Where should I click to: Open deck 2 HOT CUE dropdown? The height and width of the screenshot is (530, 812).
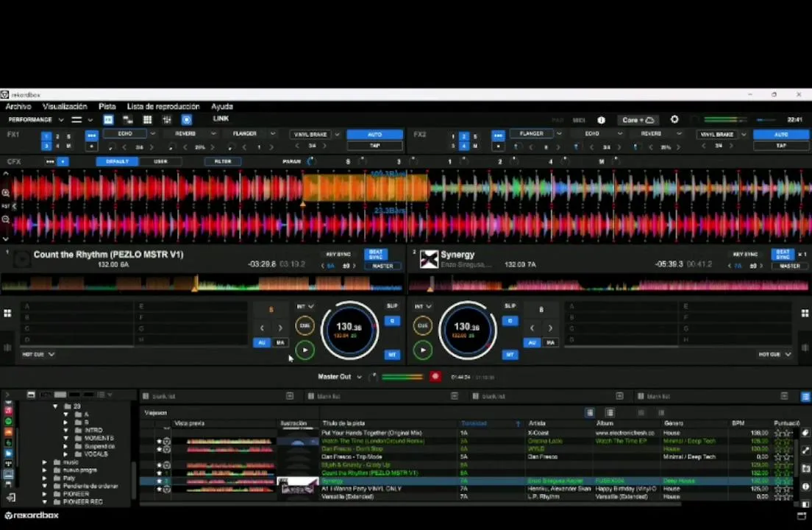pyautogui.click(x=774, y=354)
